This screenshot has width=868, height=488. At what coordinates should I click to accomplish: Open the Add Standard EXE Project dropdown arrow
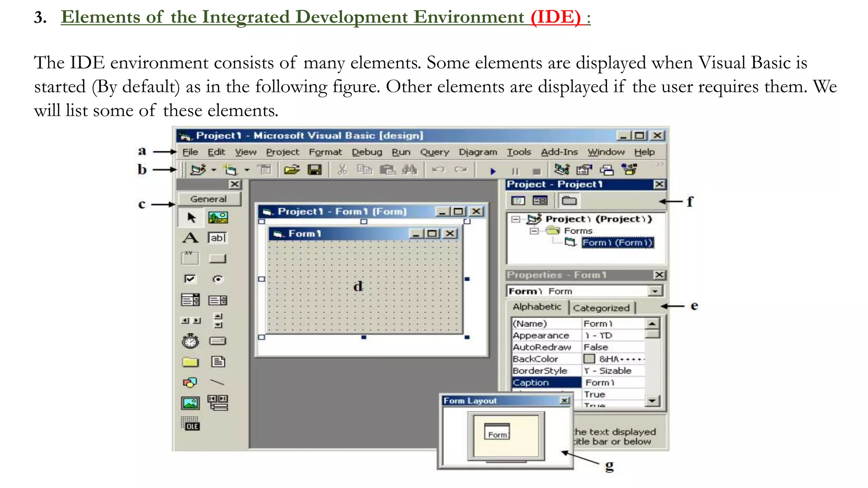[x=214, y=170]
